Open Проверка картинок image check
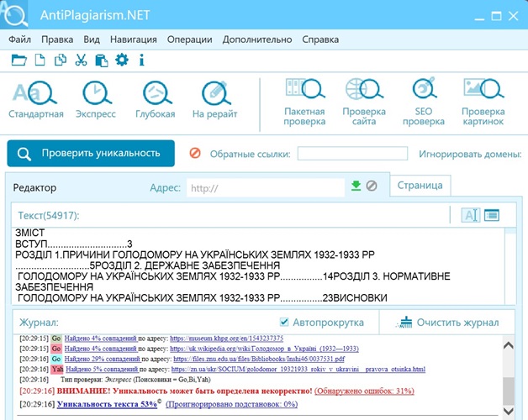Viewport: 528px width, 420px height. tap(483, 101)
